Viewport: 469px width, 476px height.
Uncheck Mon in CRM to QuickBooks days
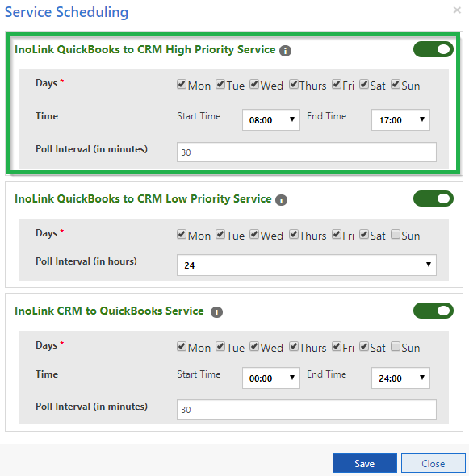(182, 346)
